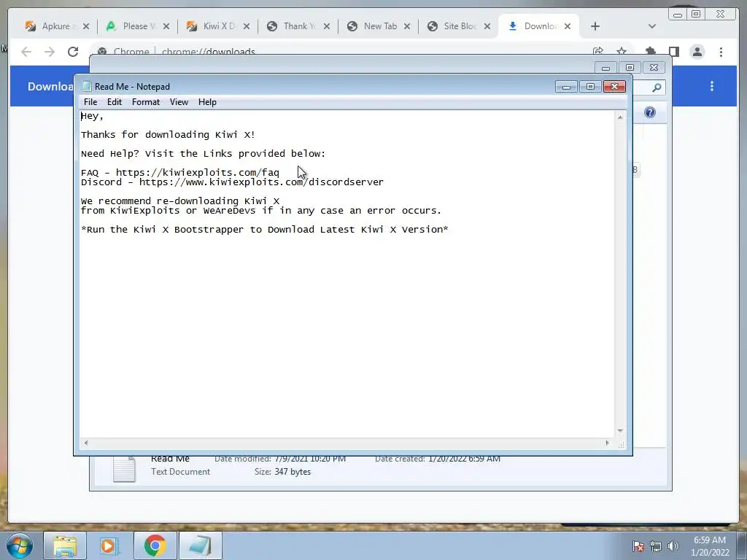Click the 'Need Help?' text line

pos(203,154)
